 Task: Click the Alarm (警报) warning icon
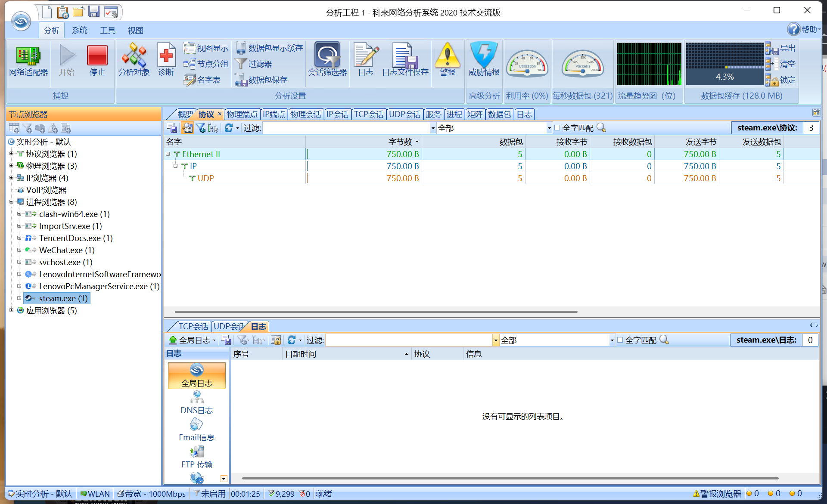point(448,56)
